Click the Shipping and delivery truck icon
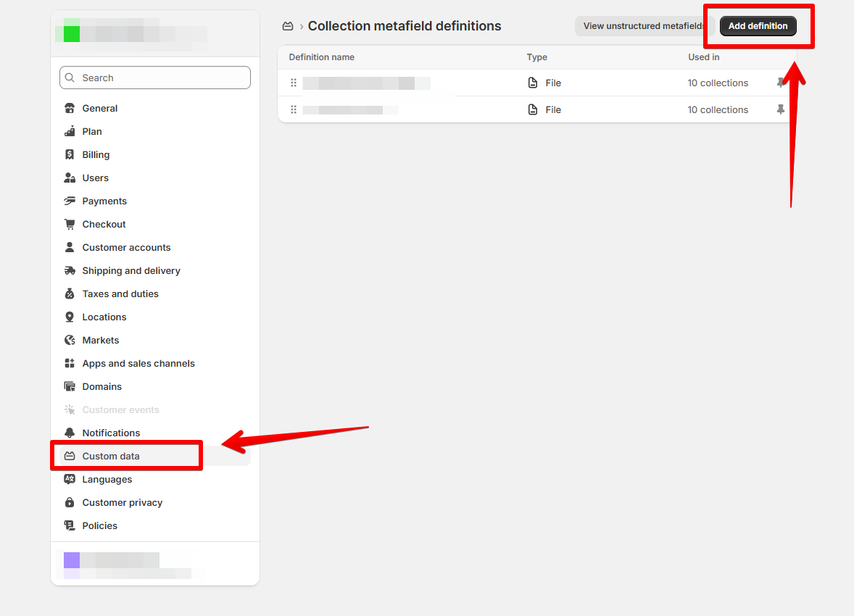 70,271
